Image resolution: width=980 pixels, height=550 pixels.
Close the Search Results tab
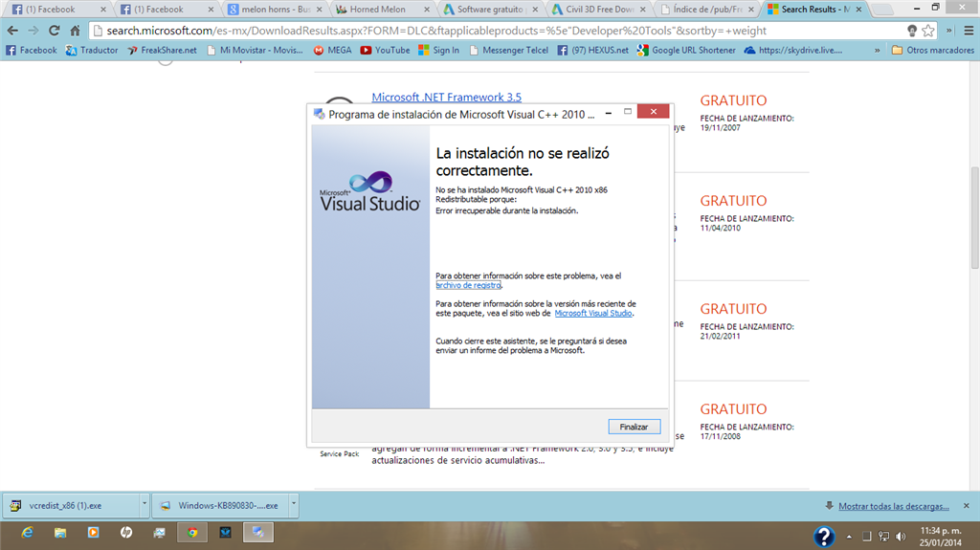[858, 10]
